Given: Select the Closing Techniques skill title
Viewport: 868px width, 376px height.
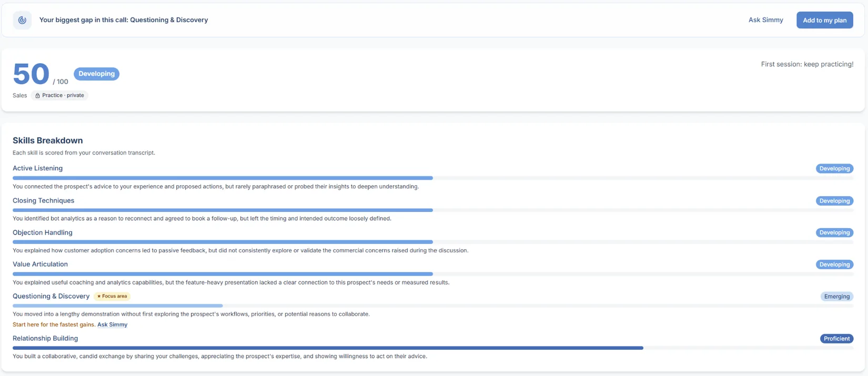Looking at the screenshot, I should (43, 200).
